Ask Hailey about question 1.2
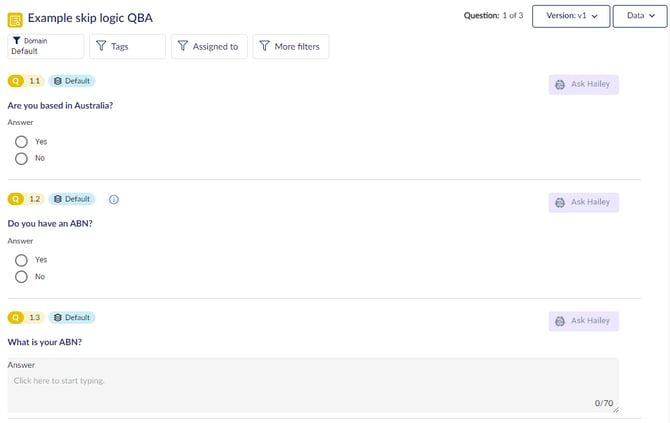 click(583, 203)
